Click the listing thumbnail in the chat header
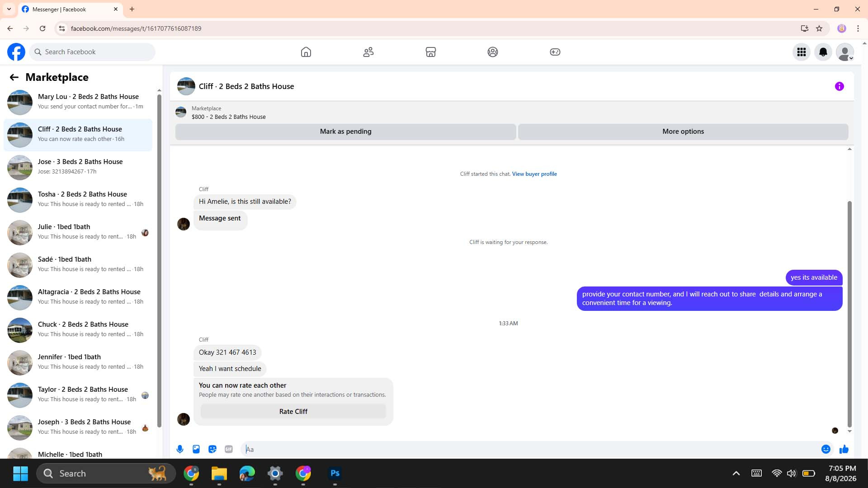Screen dimensions: 868x488 pos(186,86)
